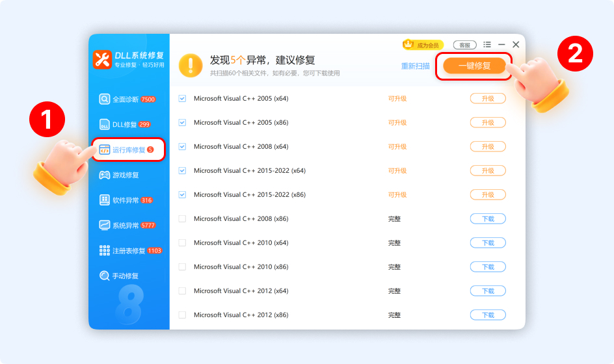Click the text Microsoft Visual C++ 2012 (x86)
The width and height of the screenshot is (614, 364).
pyautogui.click(x=241, y=315)
